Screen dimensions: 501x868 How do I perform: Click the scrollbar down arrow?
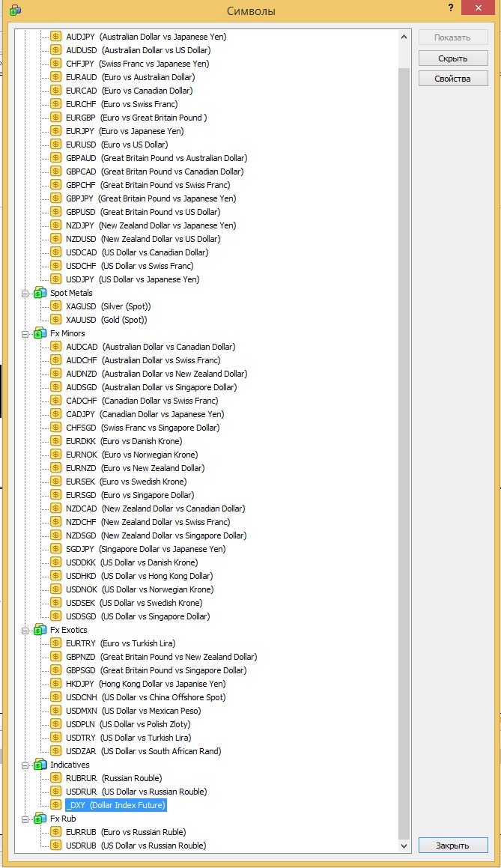tap(404, 846)
